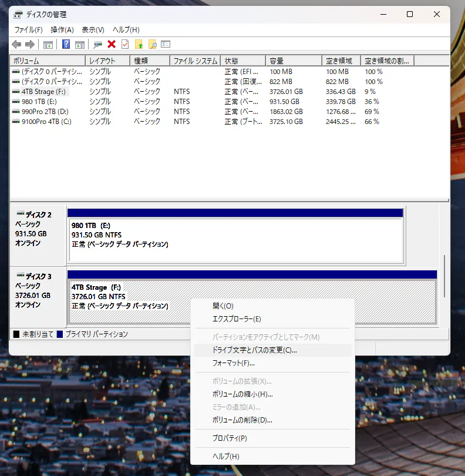The image size is (465, 476).
Task: Click the Forward arrow toolbar icon
Action: pos(30,45)
